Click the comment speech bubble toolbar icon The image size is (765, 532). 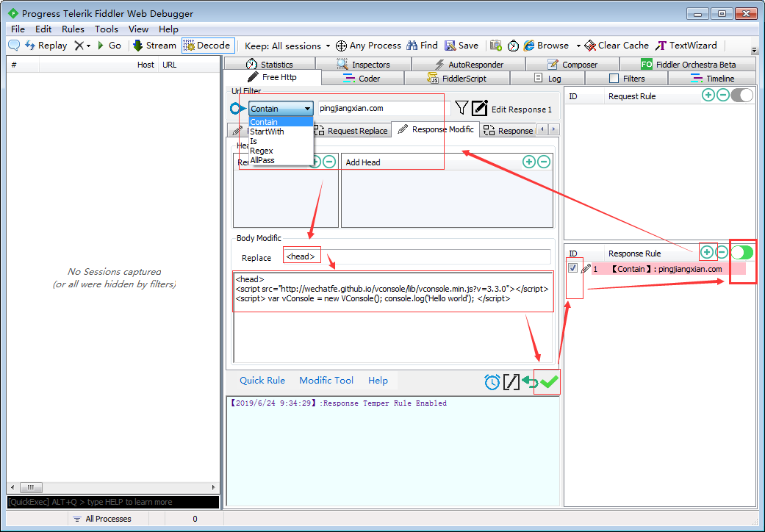[14, 46]
